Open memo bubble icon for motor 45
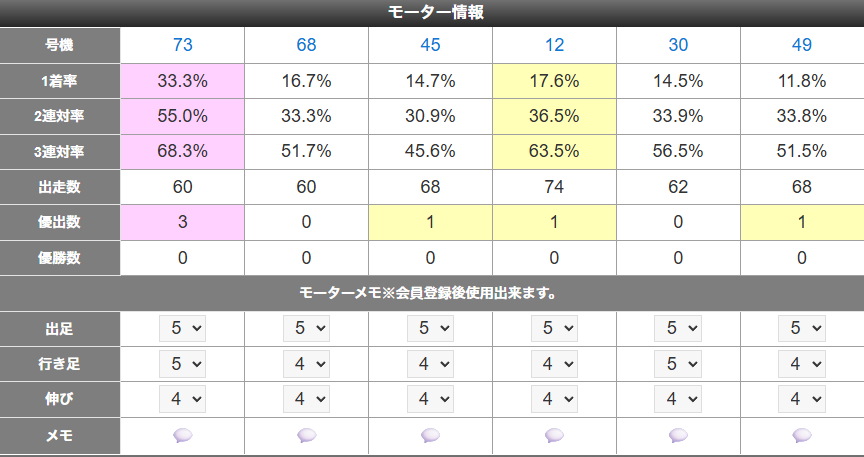The width and height of the screenshot is (864, 457). coord(430,436)
